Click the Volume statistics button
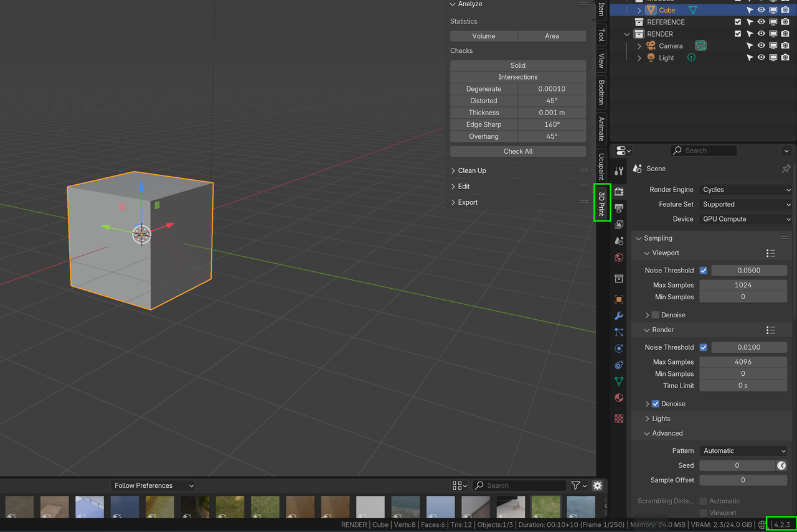 point(483,36)
